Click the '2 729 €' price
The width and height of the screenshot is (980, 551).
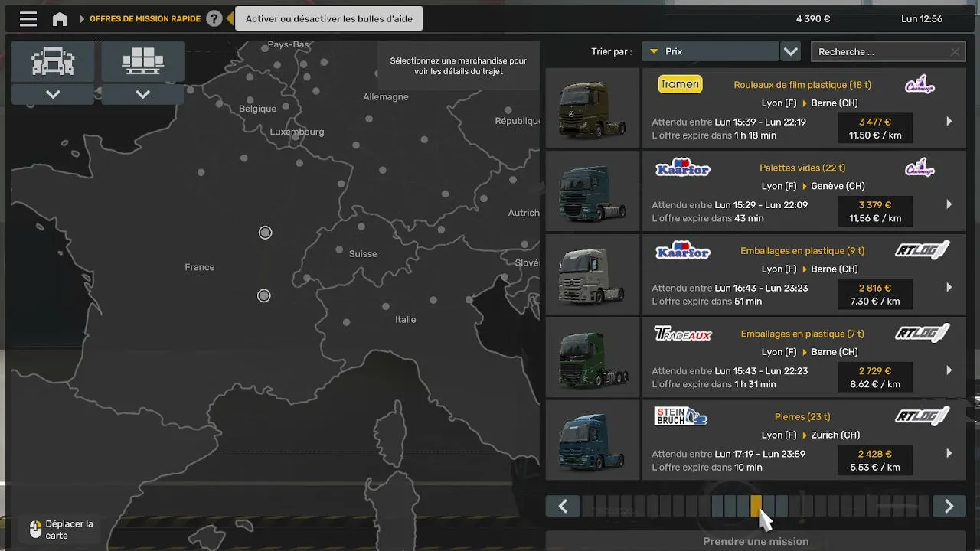[875, 371]
